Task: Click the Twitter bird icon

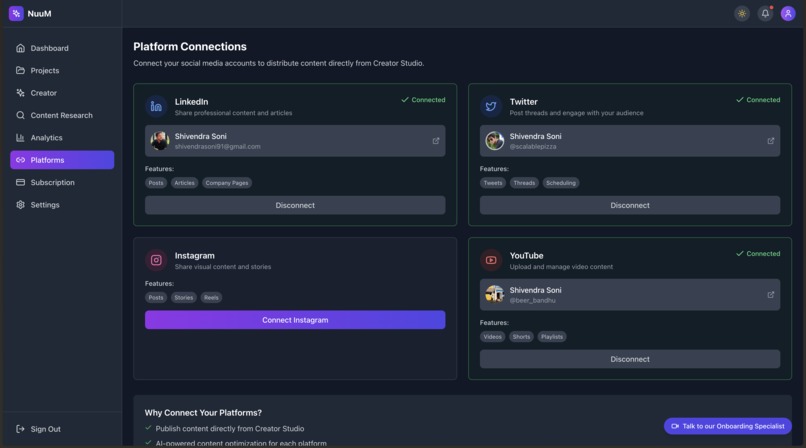Action: [x=491, y=106]
